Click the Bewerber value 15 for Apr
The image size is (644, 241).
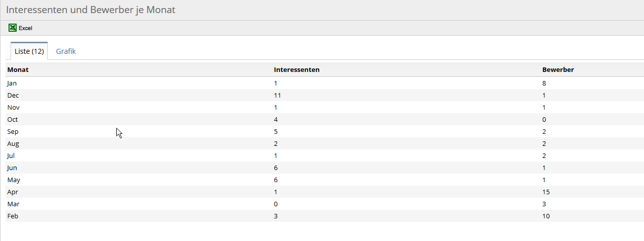pyautogui.click(x=546, y=192)
